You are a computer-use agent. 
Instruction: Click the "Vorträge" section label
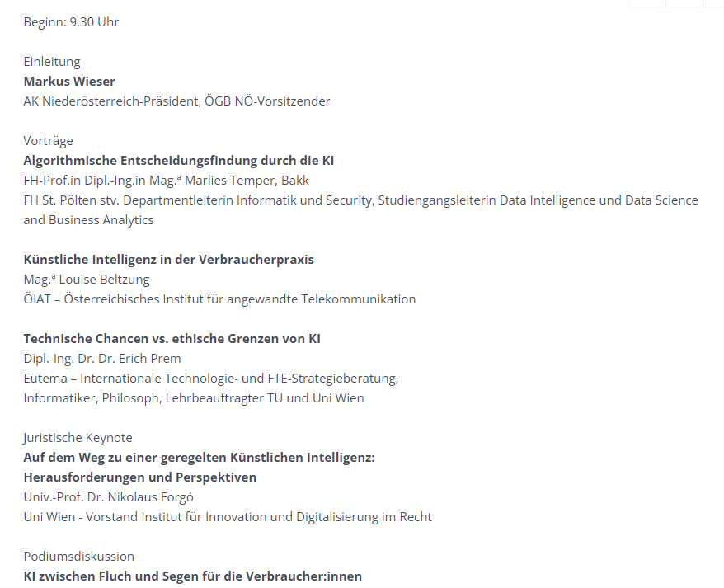[48, 141]
